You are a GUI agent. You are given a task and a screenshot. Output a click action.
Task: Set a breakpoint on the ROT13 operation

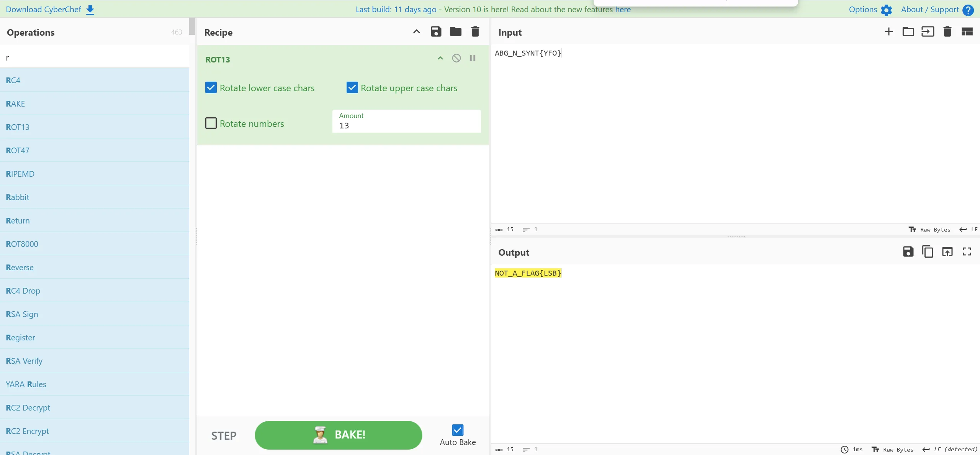click(473, 58)
